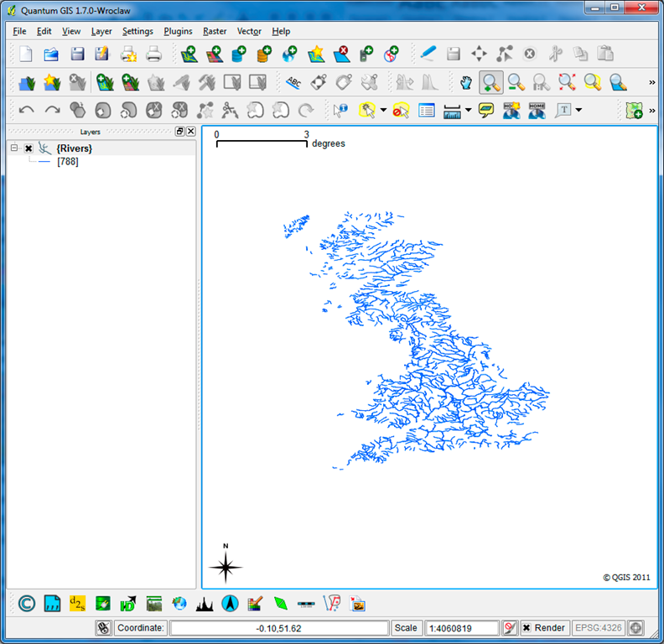The height and width of the screenshot is (644, 664).
Task: Toggle visibility of the Rivers layer
Action: coord(29,148)
